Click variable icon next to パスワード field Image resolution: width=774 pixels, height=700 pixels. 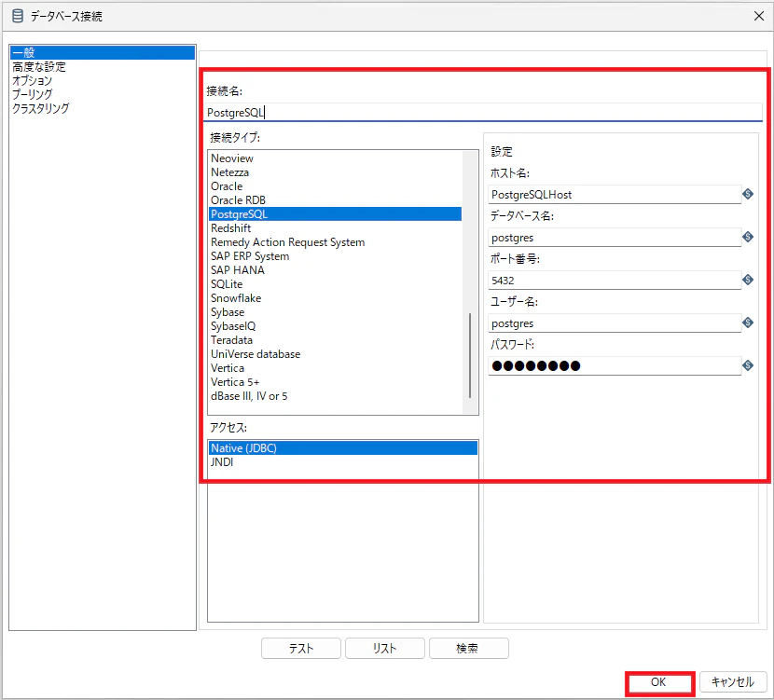pos(748,365)
